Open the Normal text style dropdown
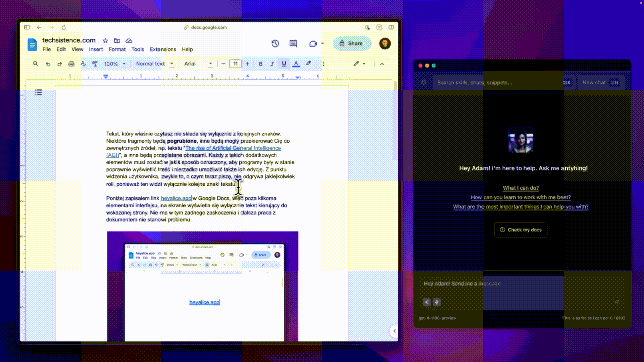Screen dimensions: 644x362 (x=154, y=64)
